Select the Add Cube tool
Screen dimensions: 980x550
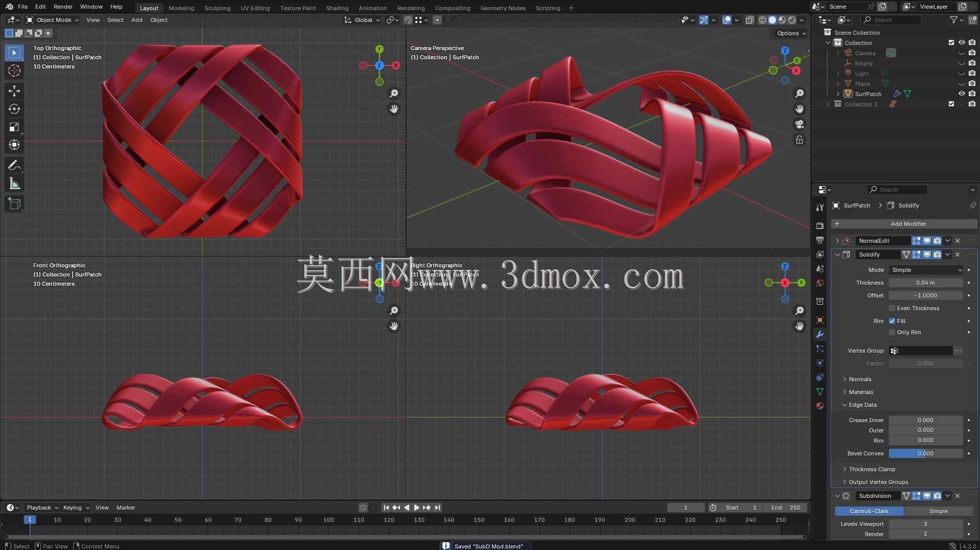click(14, 204)
